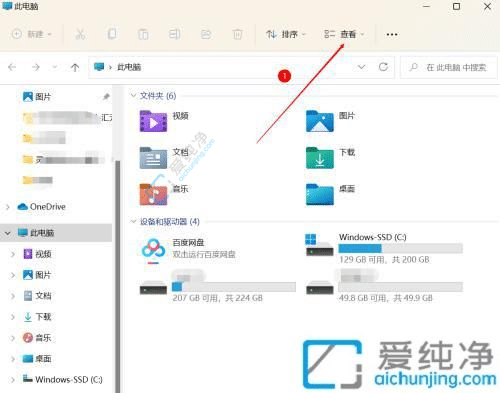Screen dimensions: 500x393
Task: Go up one directory level
Action: pyautogui.click(x=75, y=67)
